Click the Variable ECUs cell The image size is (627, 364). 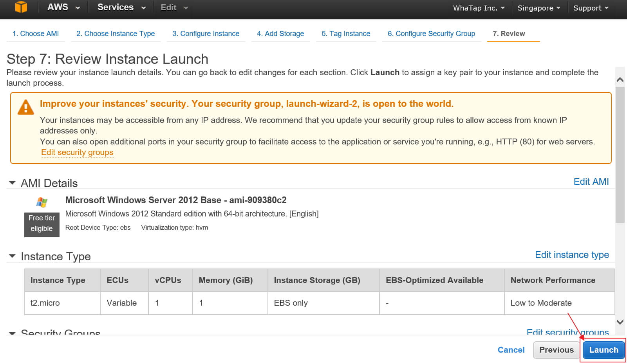click(x=124, y=303)
